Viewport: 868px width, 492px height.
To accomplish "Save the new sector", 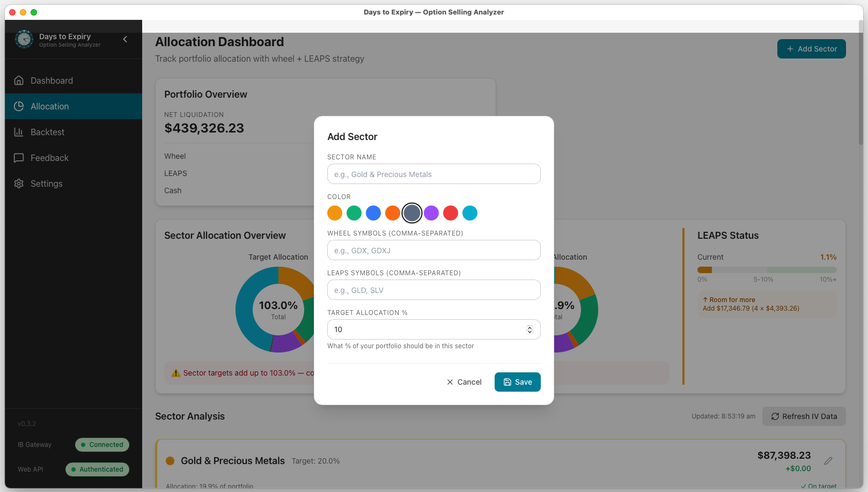I will [517, 382].
